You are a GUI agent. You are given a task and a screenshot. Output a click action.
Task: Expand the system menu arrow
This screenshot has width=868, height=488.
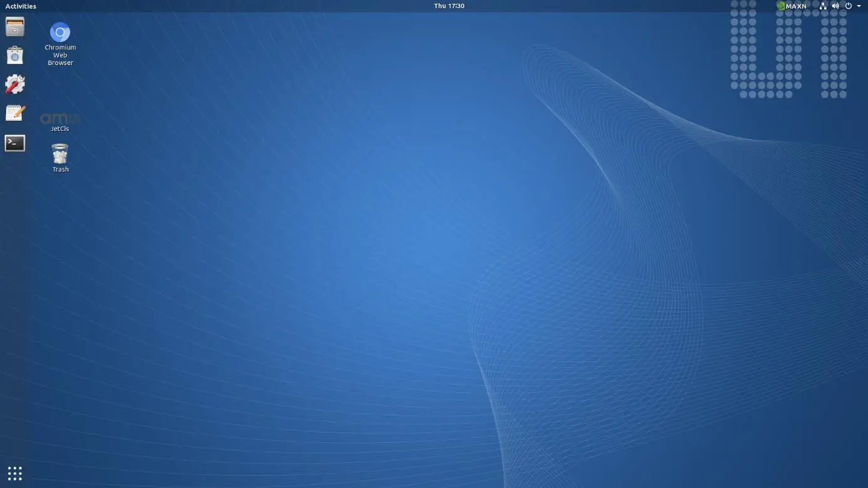tap(859, 6)
